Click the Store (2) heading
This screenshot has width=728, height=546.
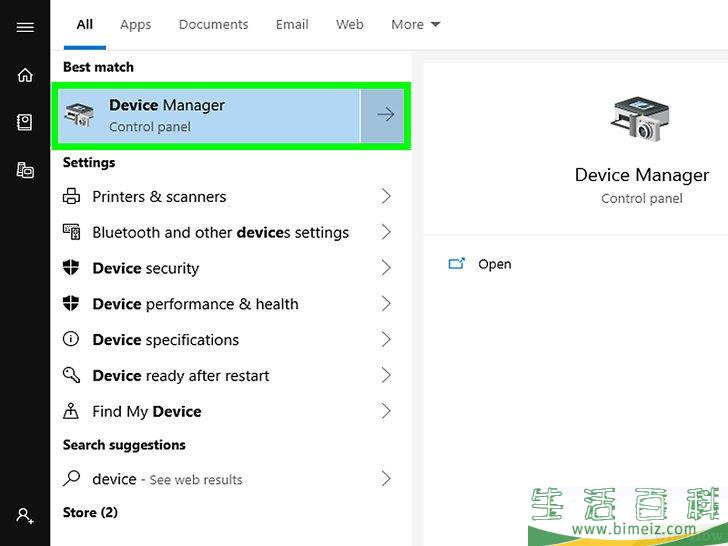(x=90, y=512)
